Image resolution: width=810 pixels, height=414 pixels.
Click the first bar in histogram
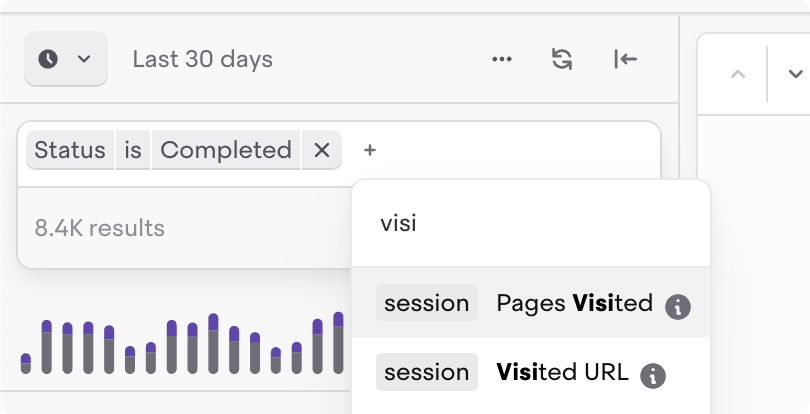(x=26, y=363)
